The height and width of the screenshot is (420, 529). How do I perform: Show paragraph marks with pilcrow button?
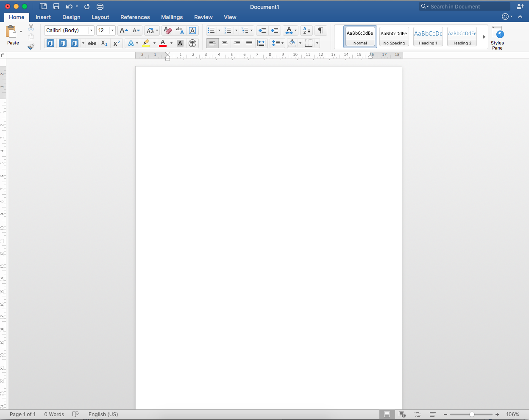click(x=321, y=30)
